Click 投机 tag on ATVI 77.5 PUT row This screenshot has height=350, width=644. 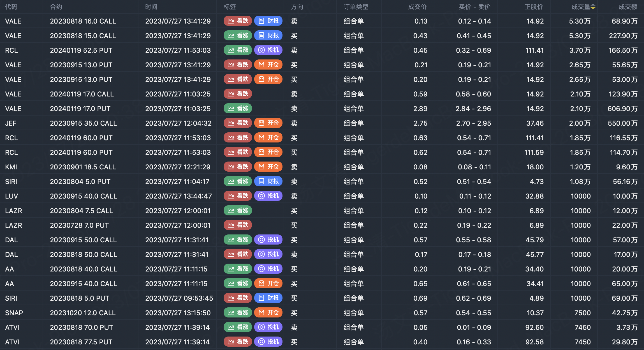[x=268, y=342]
